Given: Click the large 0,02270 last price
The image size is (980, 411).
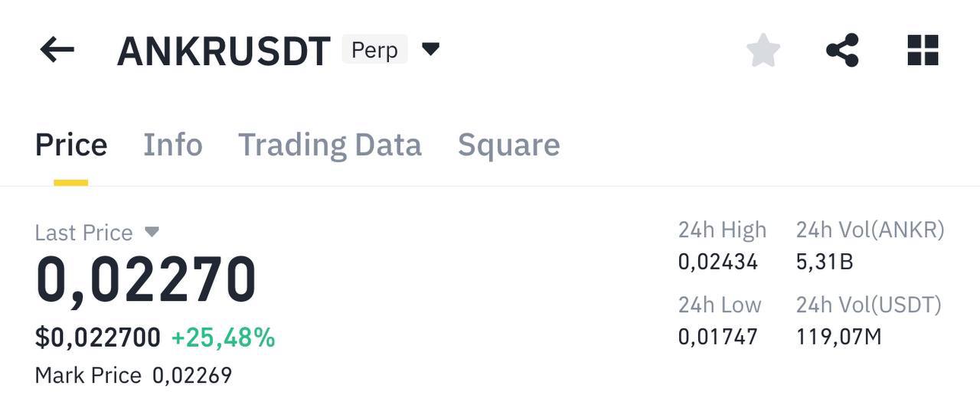Looking at the screenshot, I should tap(146, 281).
